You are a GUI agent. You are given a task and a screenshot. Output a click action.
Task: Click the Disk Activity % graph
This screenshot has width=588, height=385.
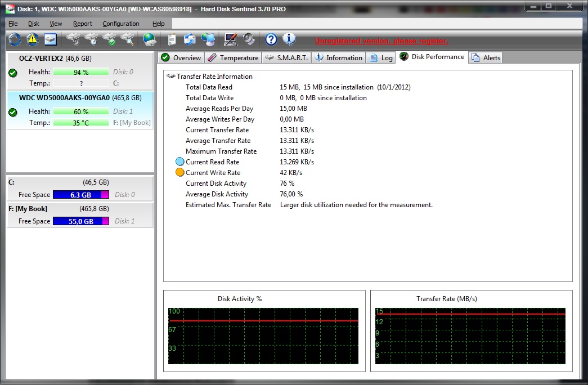(263, 336)
